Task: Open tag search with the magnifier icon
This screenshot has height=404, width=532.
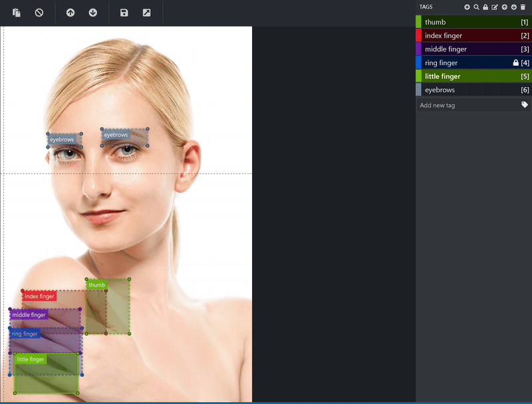Action: 476,7
